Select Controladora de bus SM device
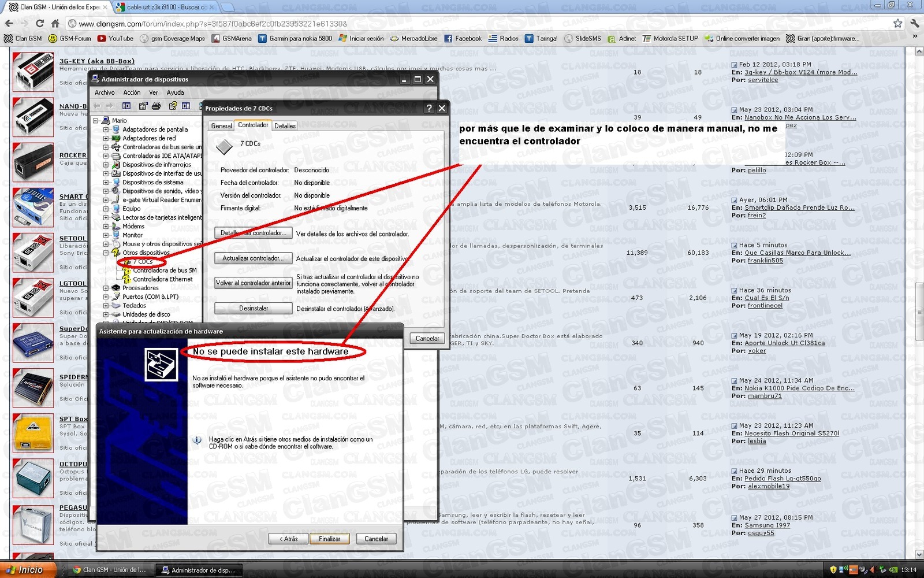The image size is (924, 578). click(165, 271)
